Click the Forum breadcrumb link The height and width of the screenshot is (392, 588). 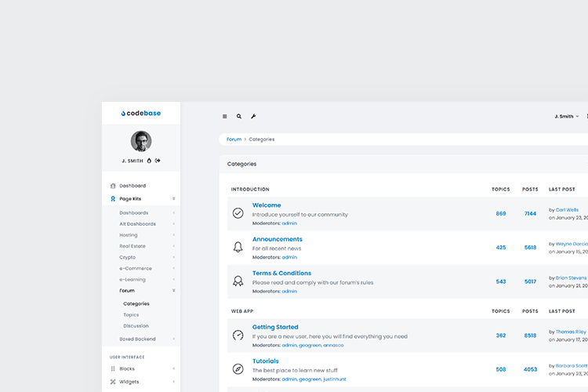tap(234, 140)
